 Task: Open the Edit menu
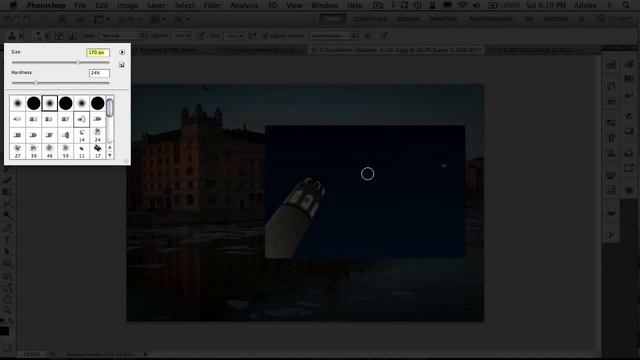click(102, 5)
